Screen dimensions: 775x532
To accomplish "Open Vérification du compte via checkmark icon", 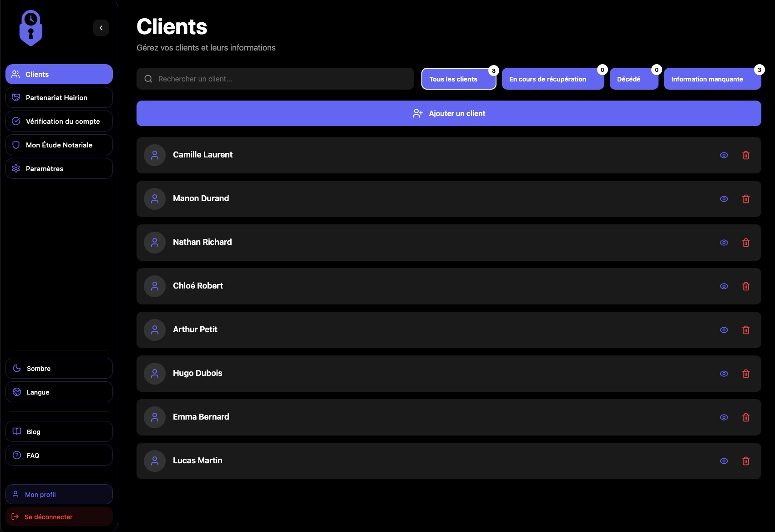I will coord(15,121).
